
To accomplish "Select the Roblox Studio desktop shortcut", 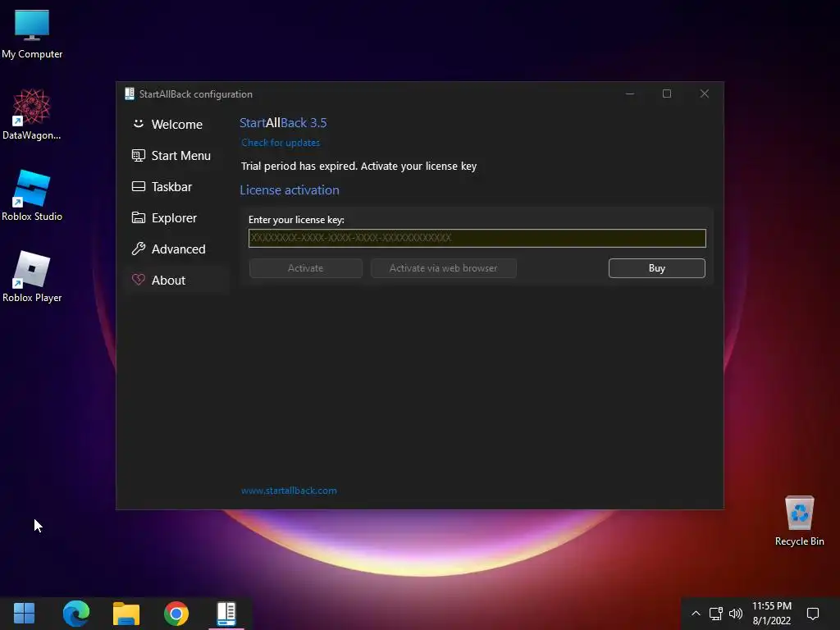I will (x=32, y=195).
